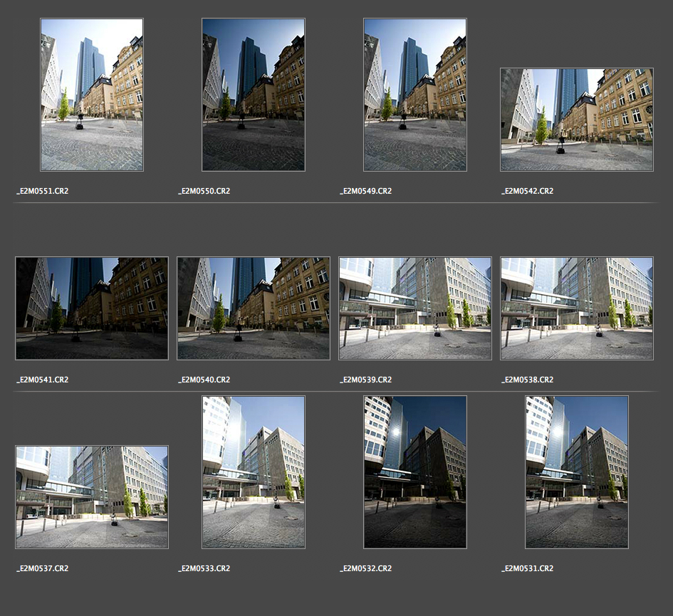Click the _E2M0539.CR2 photo thumbnail
The image size is (673, 616).
tap(415, 308)
